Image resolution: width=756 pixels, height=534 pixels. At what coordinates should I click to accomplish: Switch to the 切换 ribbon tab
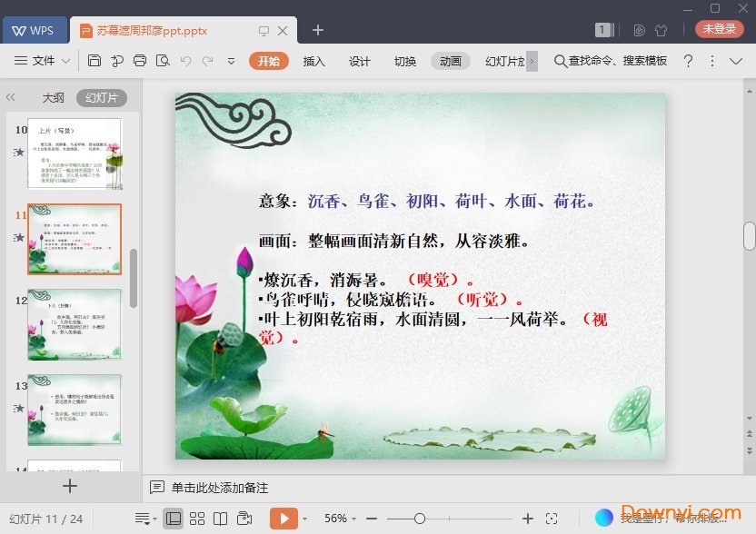click(x=405, y=61)
